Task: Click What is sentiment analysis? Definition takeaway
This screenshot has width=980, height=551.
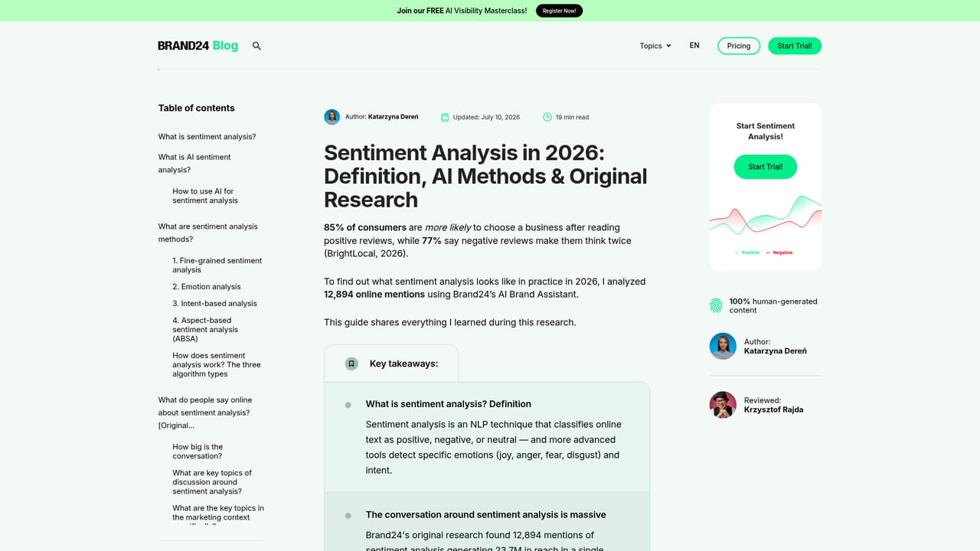Action: 449,404
